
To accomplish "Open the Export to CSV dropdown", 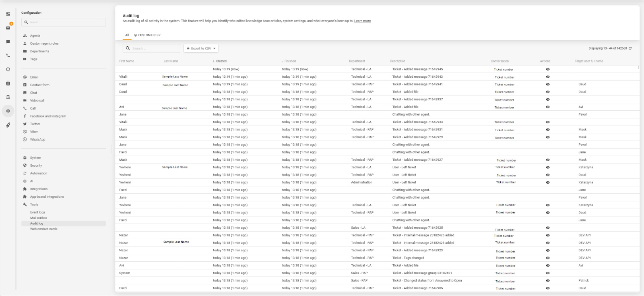I will (x=201, y=48).
